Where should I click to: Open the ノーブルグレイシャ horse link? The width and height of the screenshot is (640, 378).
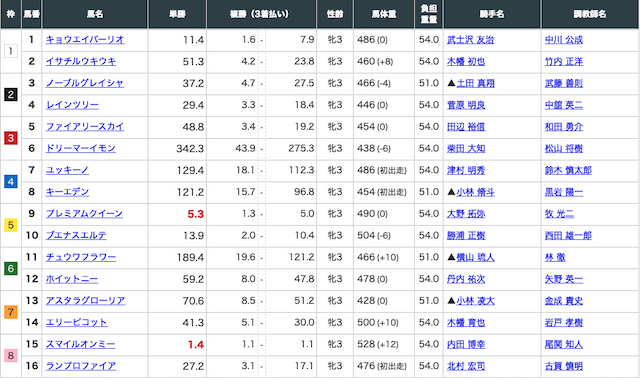84,83
